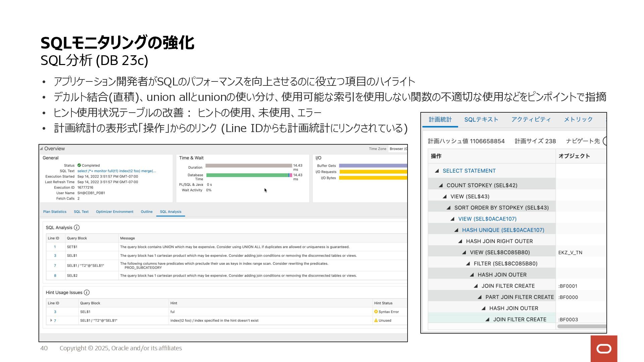Collapse SORT ORDER BY STOPKEY node
This screenshot has height=362, width=644.
click(448, 208)
